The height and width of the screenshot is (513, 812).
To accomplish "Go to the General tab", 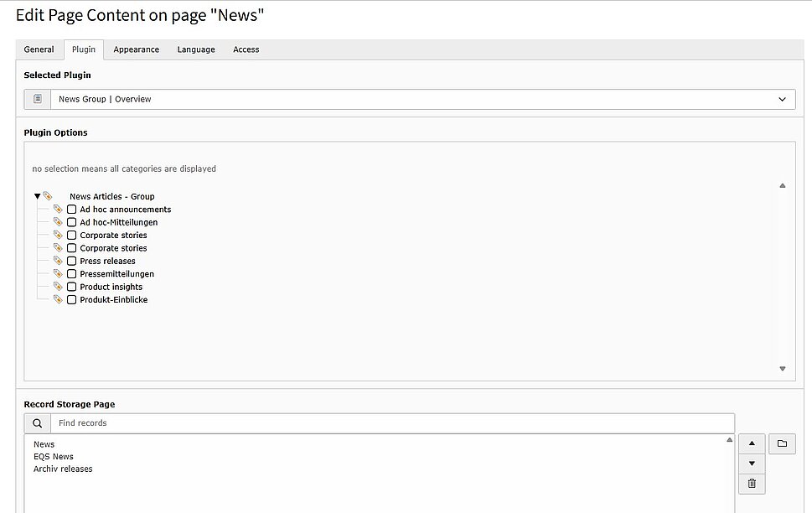I will 39,49.
